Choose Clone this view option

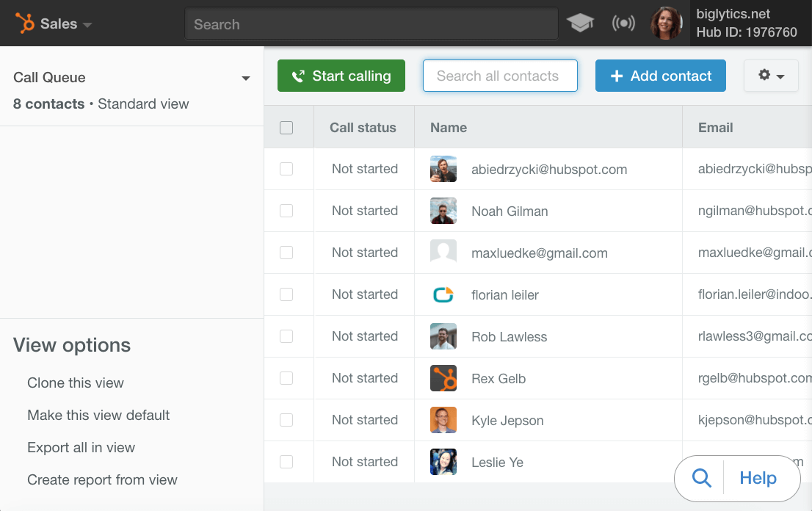click(76, 383)
